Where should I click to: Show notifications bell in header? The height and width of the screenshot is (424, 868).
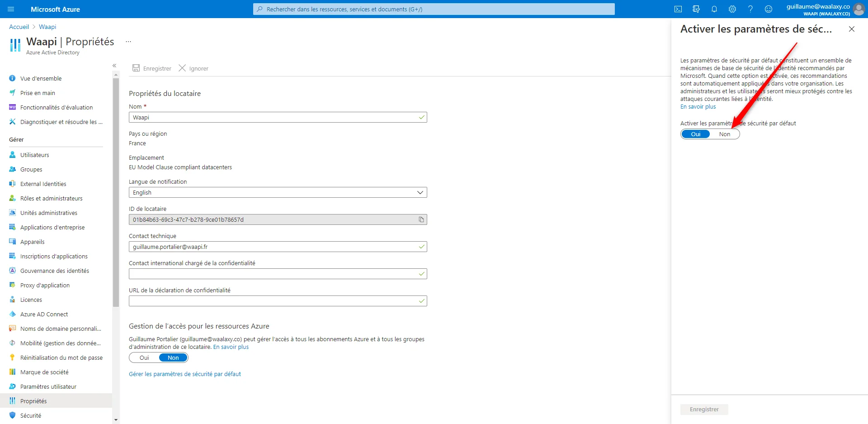[x=714, y=9]
